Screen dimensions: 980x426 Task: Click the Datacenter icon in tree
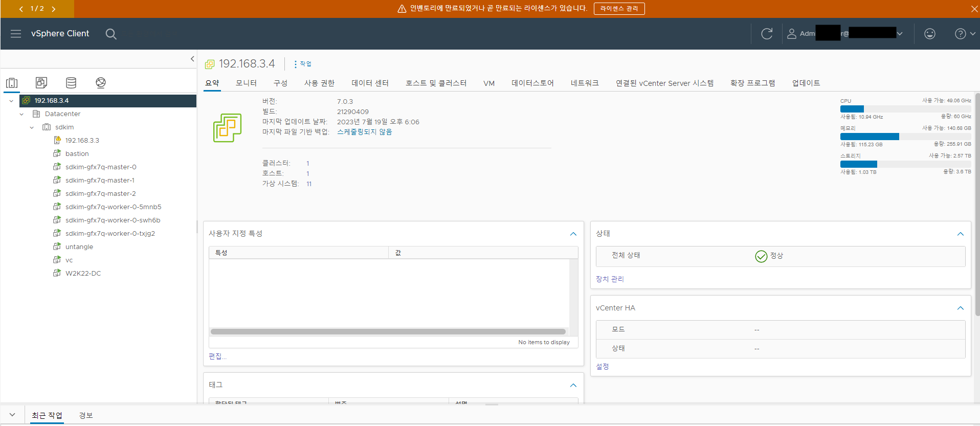point(36,114)
